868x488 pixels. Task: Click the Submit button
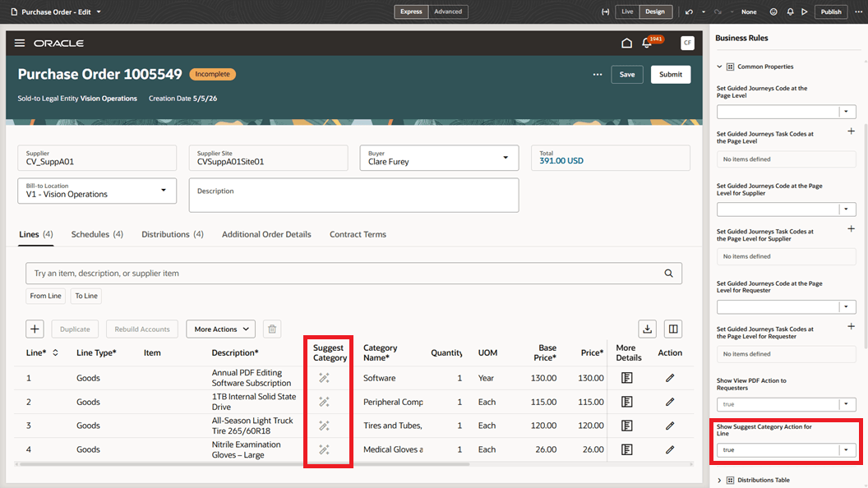[671, 75]
